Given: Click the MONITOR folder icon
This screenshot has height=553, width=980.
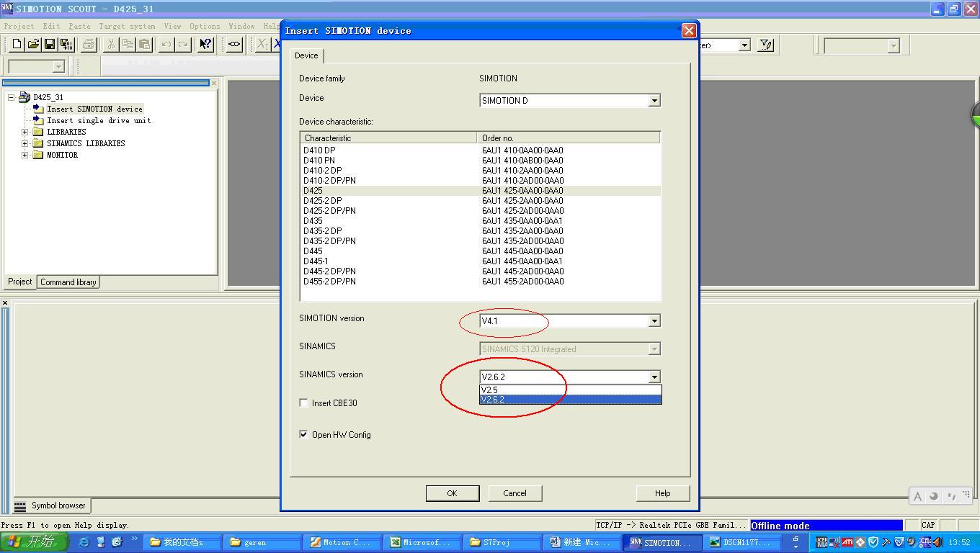Looking at the screenshot, I should (x=38, y=155).
